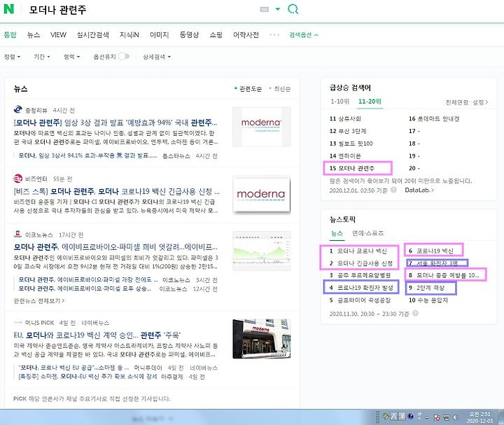Viewport: 504px width, 425px height.
Task: Click trending keyword 11 상류사회
Action: [345, 118]
